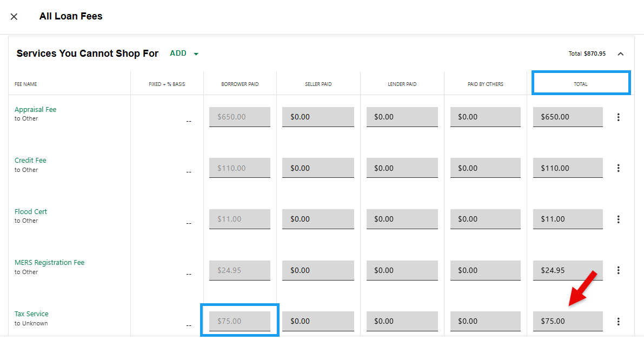644x340 pixels.
Task: Click the SELLER PAID column header
Action: tap(318, 84)
